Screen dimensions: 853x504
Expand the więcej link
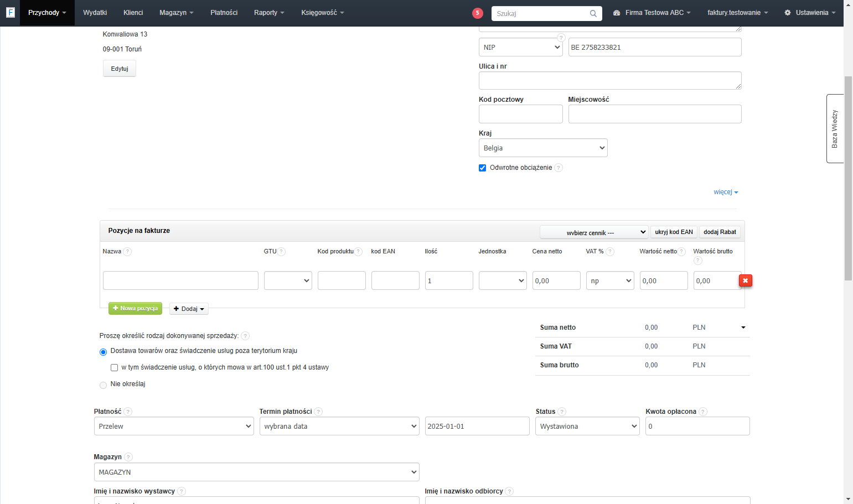[x=726, y=192]
